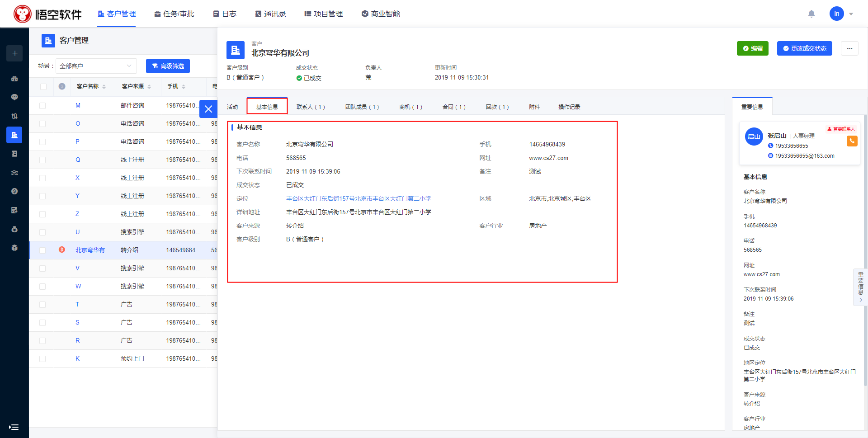Tick the checkbox for 北京穹华有 row
This screenshot has height=438, width=868.
[x=42, y=250]
